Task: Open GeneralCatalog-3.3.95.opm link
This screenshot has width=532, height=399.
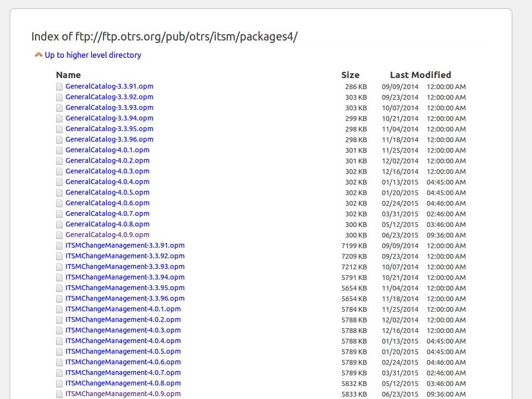Action: (x=109, y=129)
